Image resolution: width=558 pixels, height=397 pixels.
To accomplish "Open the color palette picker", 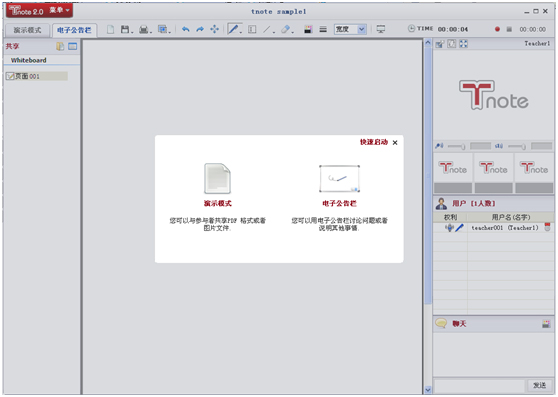I will tap(308, 29).
